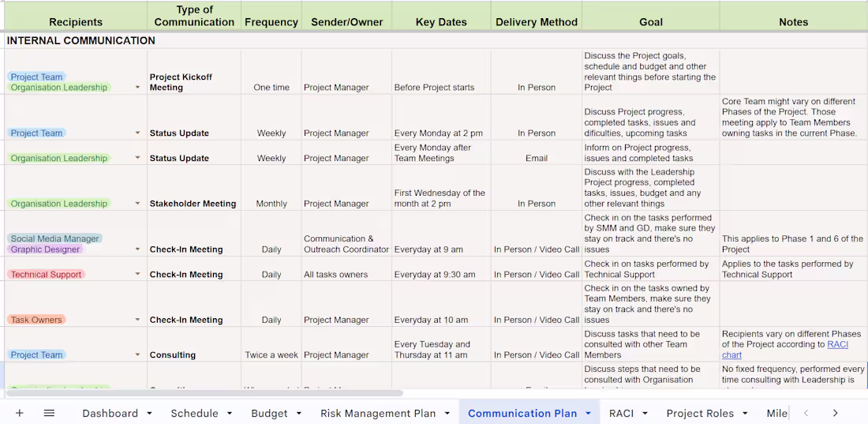Open the all sheets list icon
868x424 pixels.
click(49, 413)
